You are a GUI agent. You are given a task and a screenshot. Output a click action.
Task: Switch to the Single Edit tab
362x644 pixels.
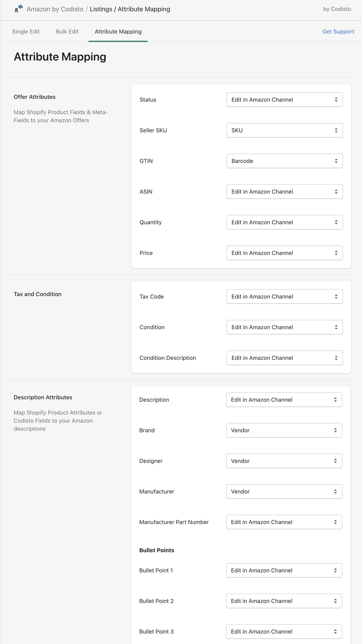coord(26,31)
